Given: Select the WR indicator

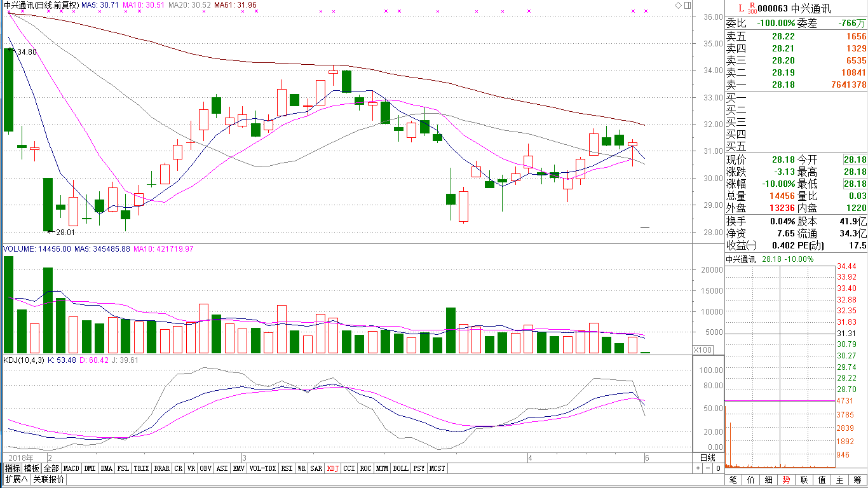Looking at the screenshot, I should coord(302,468).
